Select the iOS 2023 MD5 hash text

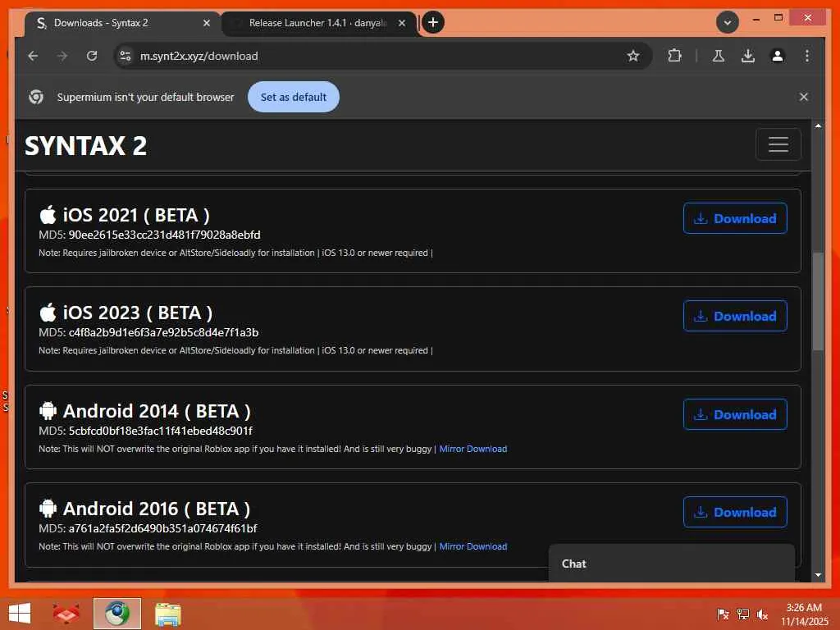[163, 332]
